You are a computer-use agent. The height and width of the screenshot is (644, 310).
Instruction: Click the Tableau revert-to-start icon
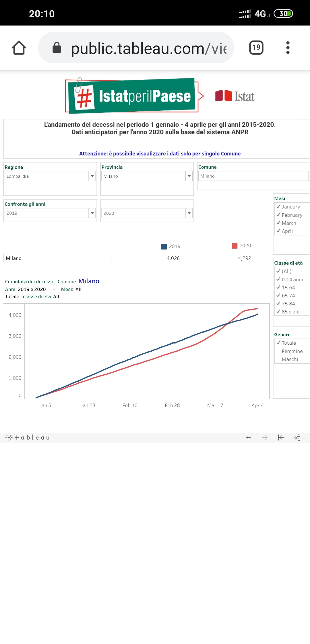(x=281, y=437)
